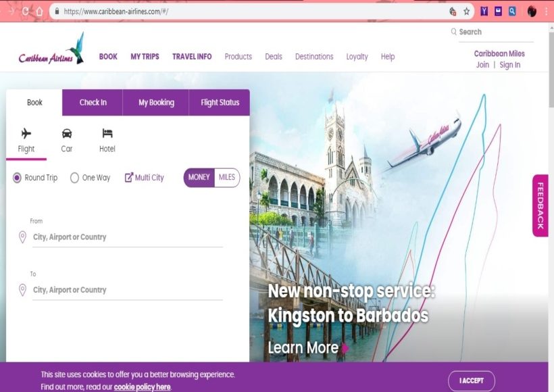Click the browser address bar URL

116,11
